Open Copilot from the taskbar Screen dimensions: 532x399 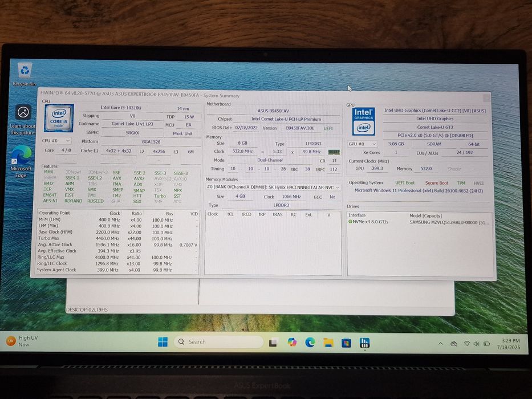292,343
